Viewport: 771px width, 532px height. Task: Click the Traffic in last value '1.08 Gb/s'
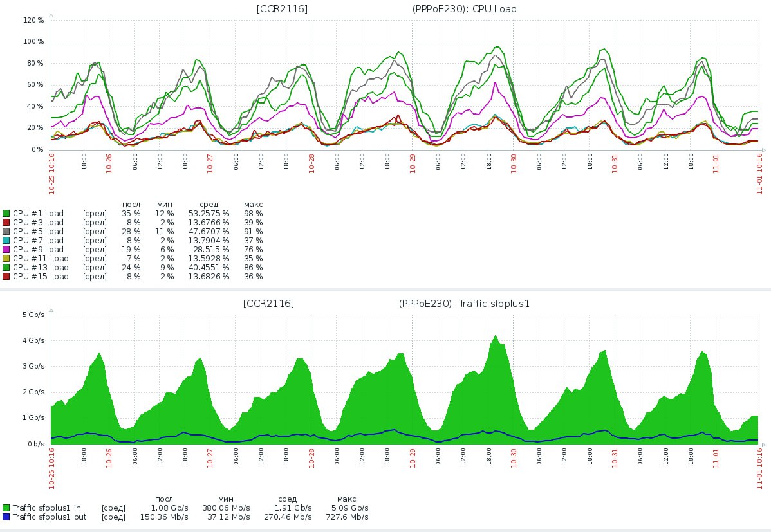(x=170, y=508)
